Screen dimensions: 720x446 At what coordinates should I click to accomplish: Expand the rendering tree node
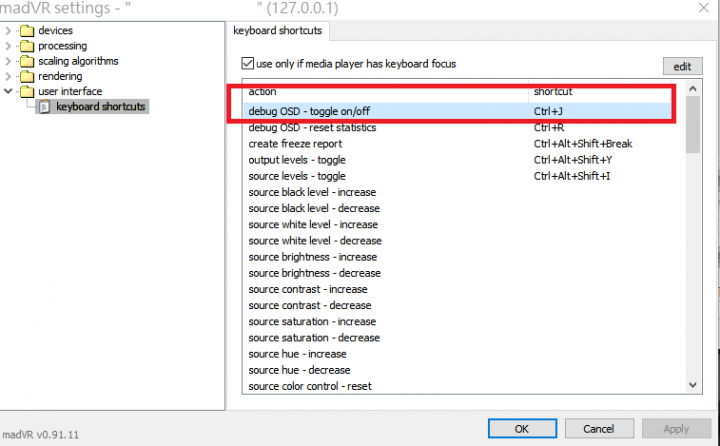coord(8,76)
